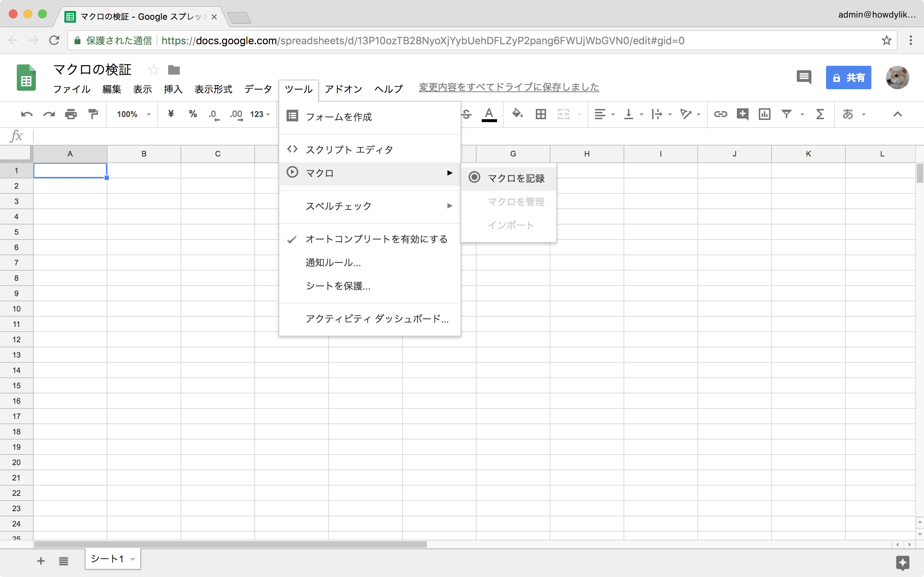
Task: Star the マクロの検証 document
Action: coord(153,70)
